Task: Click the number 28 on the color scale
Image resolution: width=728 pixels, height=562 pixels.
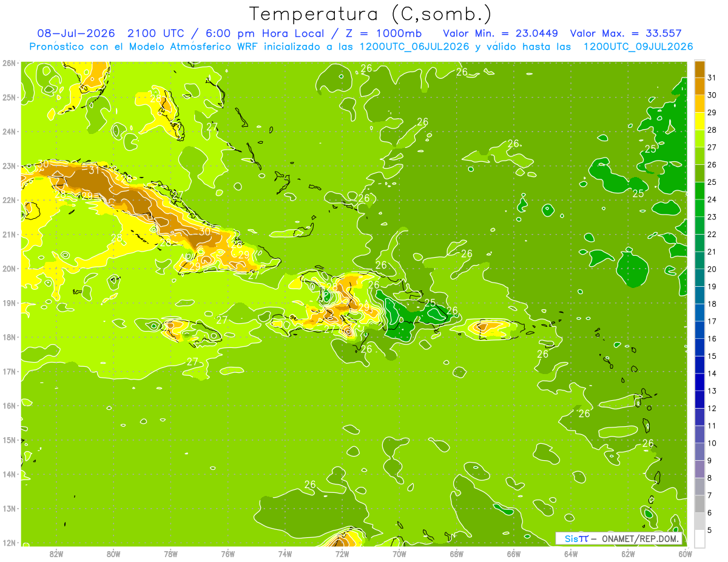Action: click(x=712, y=130)
